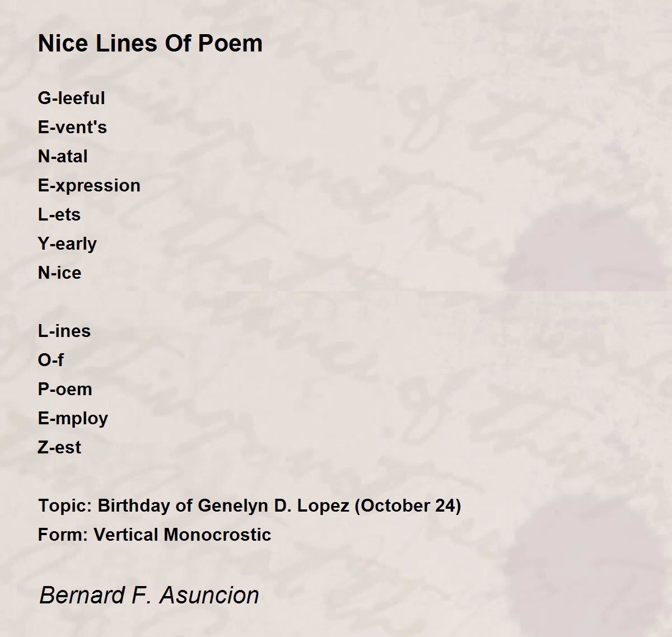Click the Z-est line
Viewport: 672px width, 637px height.
pos(59,447)
